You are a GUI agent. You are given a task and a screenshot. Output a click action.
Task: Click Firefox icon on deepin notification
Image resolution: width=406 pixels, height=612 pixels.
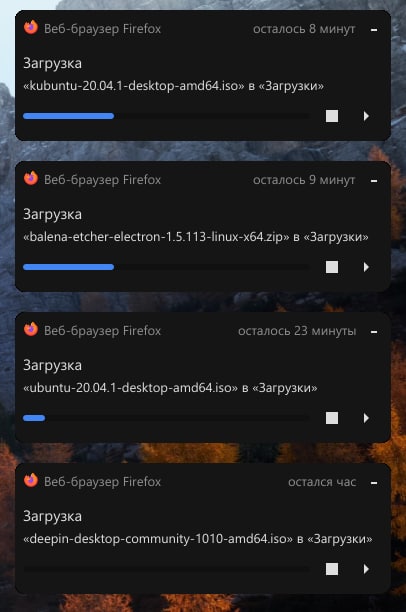[x=31, y=480]
